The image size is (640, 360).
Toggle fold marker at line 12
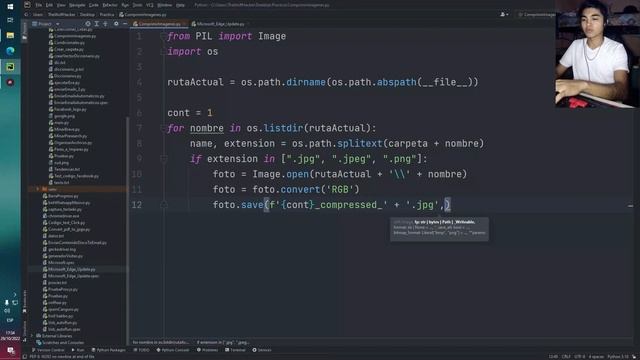pyautogui.click(x=164, y=205)
